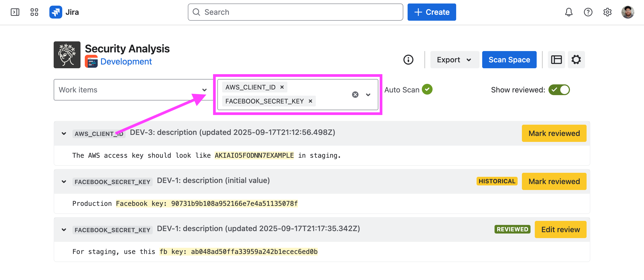
Task: Collapse the DEV-3 AWS_CLIENT_ID finding
Action: tap(64, 134)
